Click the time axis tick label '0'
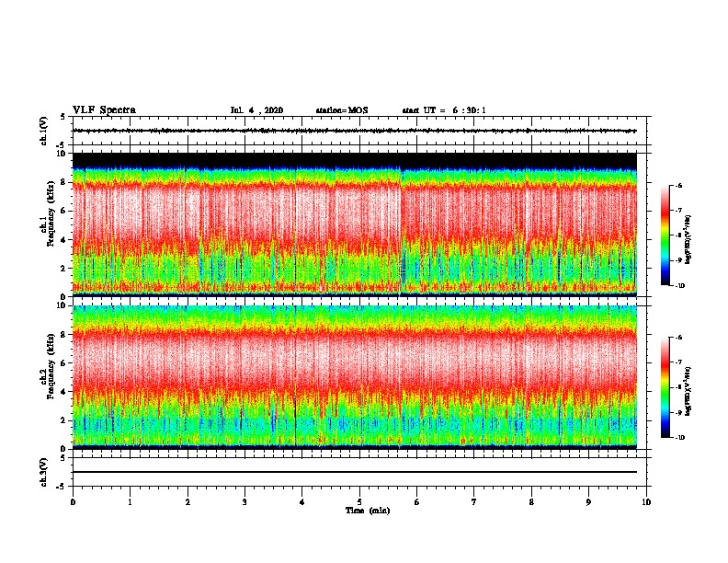Viewport: 728px width, 563px height. [73, 501]
